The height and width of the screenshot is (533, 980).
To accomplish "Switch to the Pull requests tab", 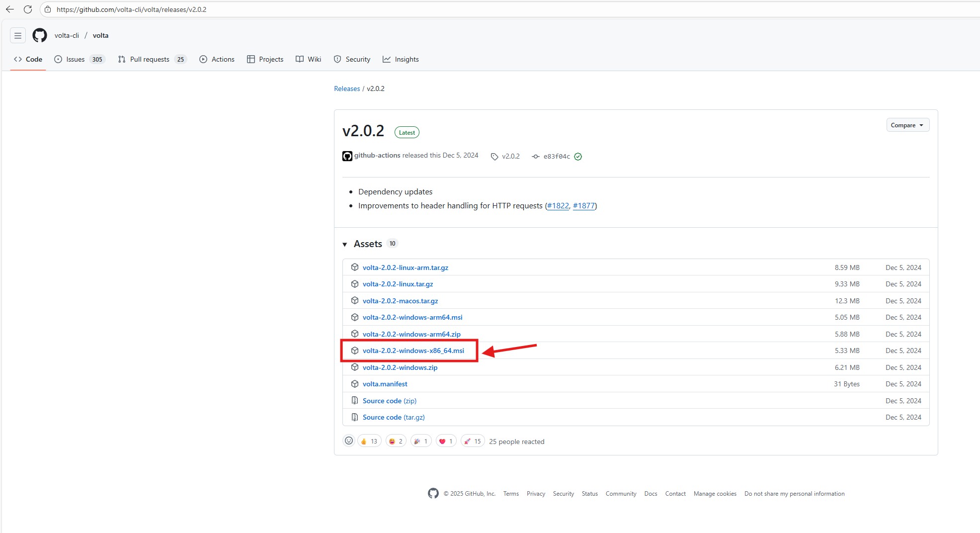I will (150, 59).
